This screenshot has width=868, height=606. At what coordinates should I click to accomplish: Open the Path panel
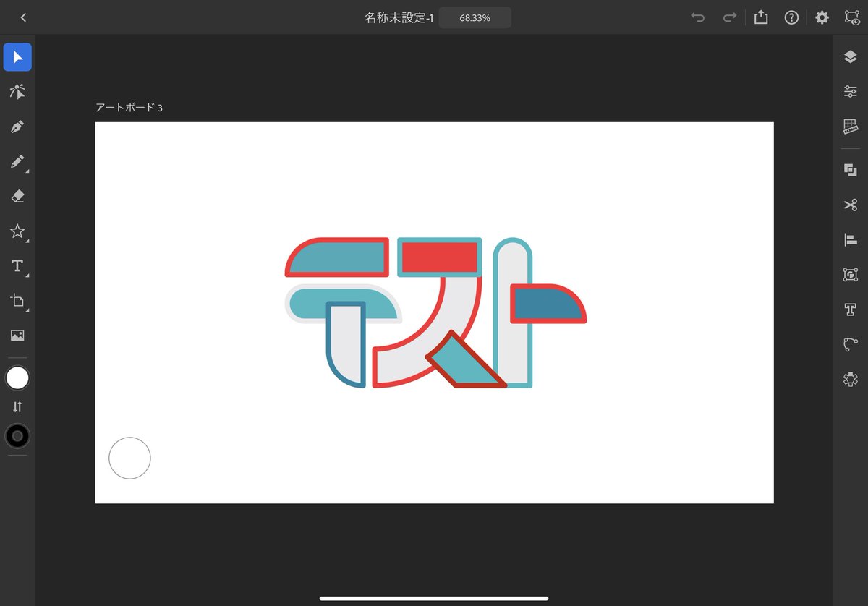click(851, 344)
